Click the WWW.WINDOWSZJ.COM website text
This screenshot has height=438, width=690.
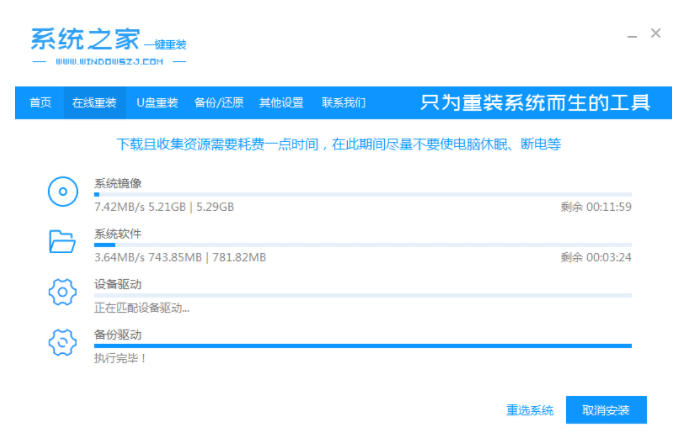click(x=109, y=62)
